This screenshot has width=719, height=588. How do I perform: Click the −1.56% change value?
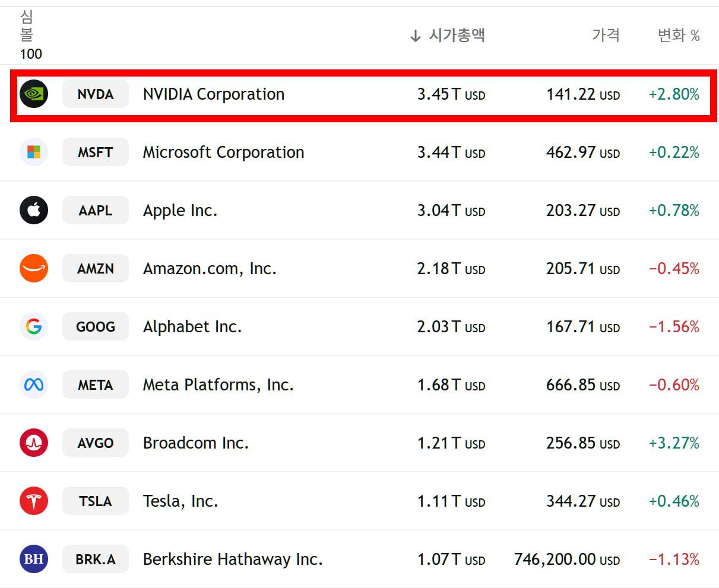674,327
